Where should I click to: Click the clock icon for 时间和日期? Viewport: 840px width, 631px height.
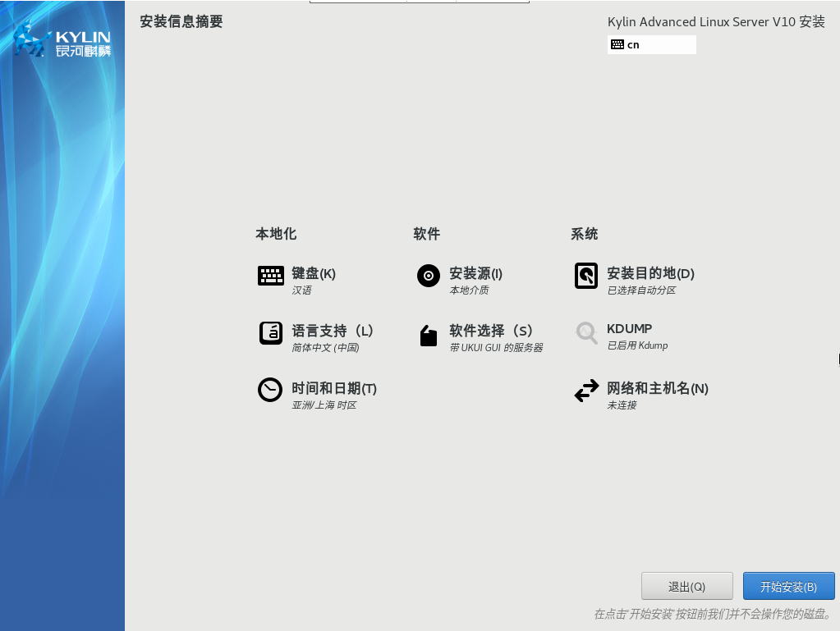pyautogui.click(x=270, y=390)
